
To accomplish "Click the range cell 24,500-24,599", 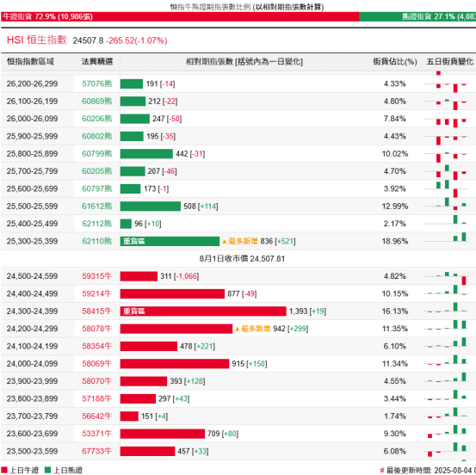I will (32, 276).
